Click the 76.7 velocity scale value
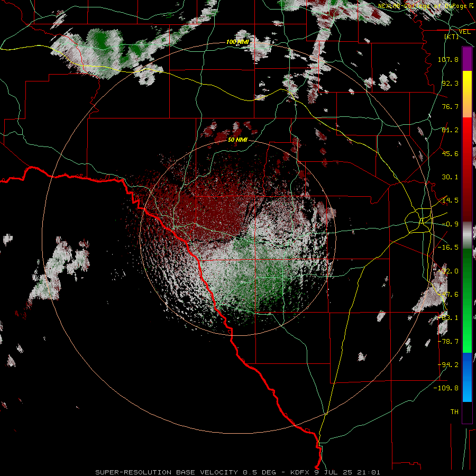Image resolution: width=476 pixels, height=476 pixels. (x=450, y=106)
